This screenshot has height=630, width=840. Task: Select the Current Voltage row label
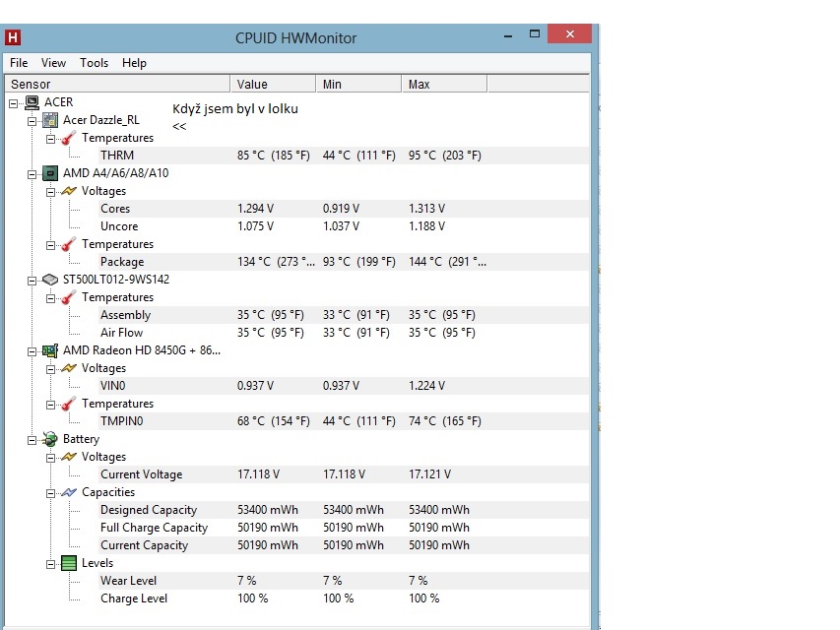click(142, 474)
